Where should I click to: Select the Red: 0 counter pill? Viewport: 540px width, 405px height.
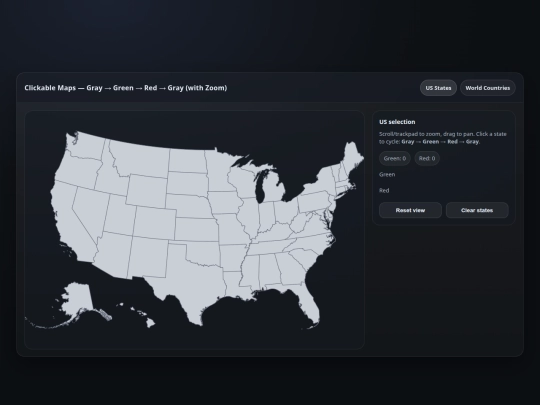coord(427,158)
